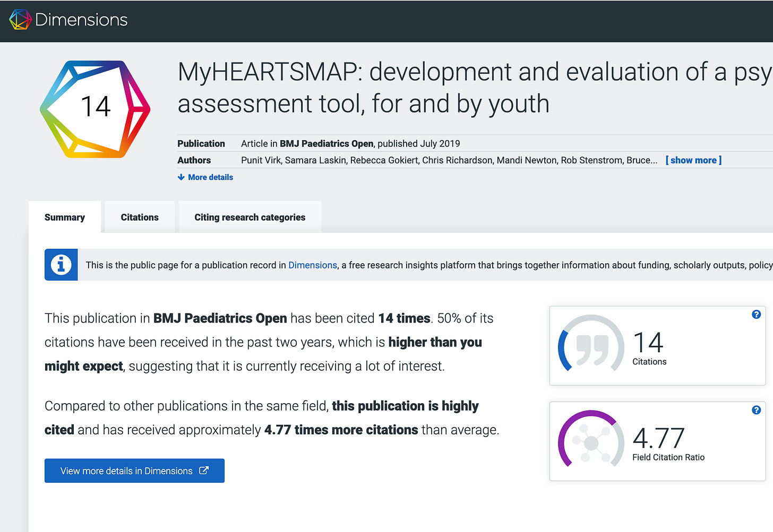This screenshot has width=773, height=532.
Task: Click the author name Rob Stenstrom
Action: point(591,160)
